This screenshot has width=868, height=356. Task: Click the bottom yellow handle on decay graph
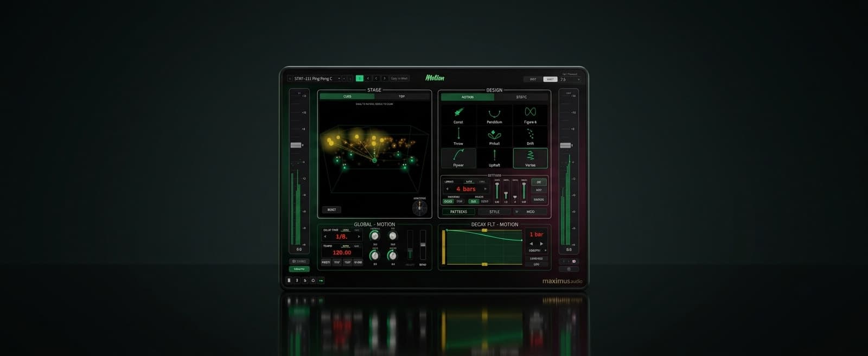point(484,264)
